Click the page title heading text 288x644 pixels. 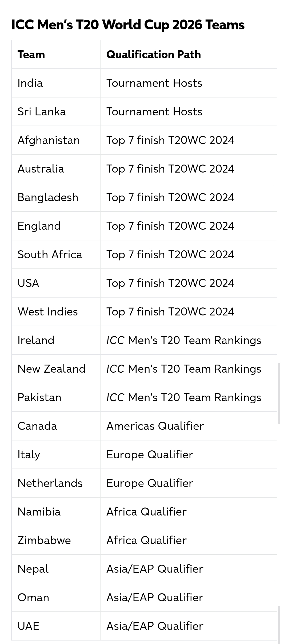point(128,25)
